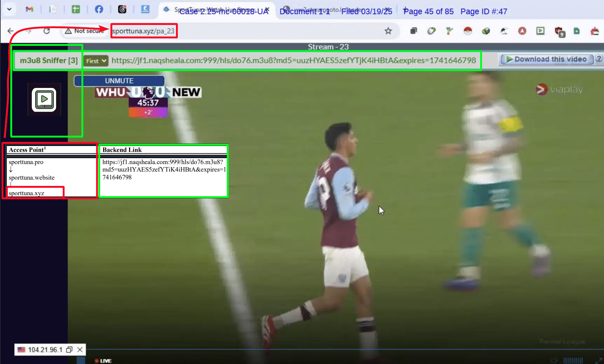Bookmark this page with the star
604x364 pixels.
click(x=388, y=31)
